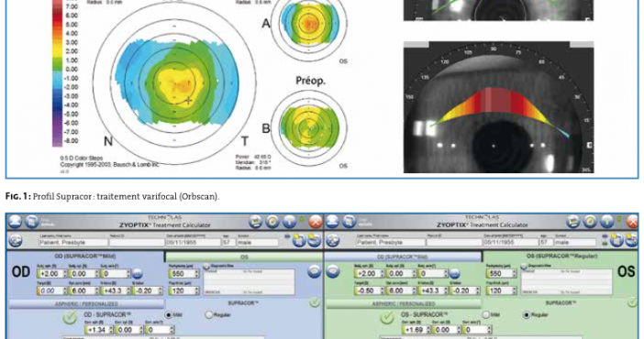644x339 pixels.
Task: Select Mild radio for OS SUPRACOR
Action: point(486,315)
